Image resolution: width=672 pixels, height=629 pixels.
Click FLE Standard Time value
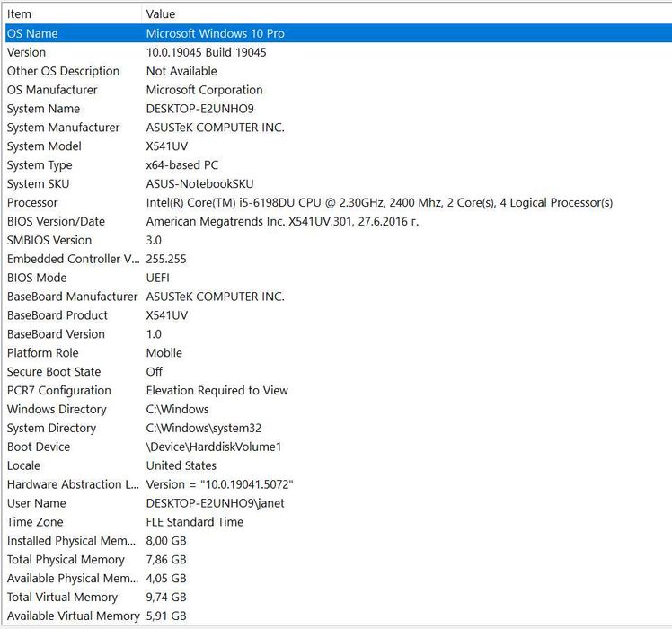195,522
